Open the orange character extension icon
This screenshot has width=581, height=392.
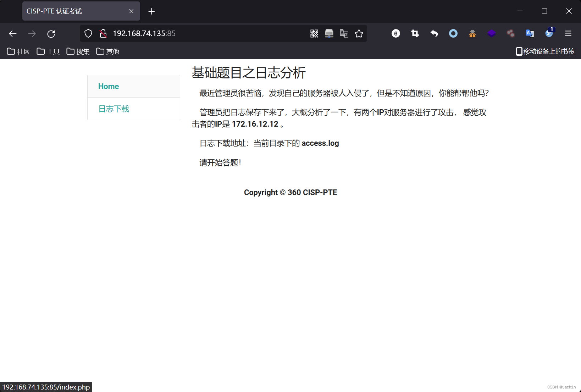click(472, 34)
